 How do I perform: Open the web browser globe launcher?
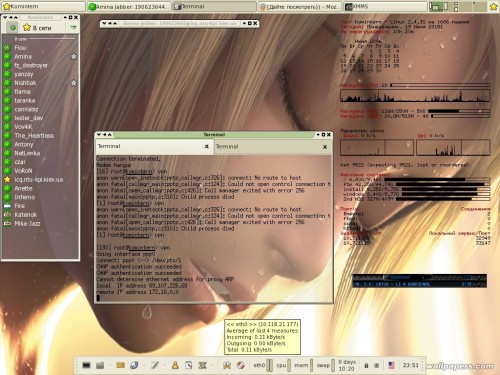pos(134,365)
